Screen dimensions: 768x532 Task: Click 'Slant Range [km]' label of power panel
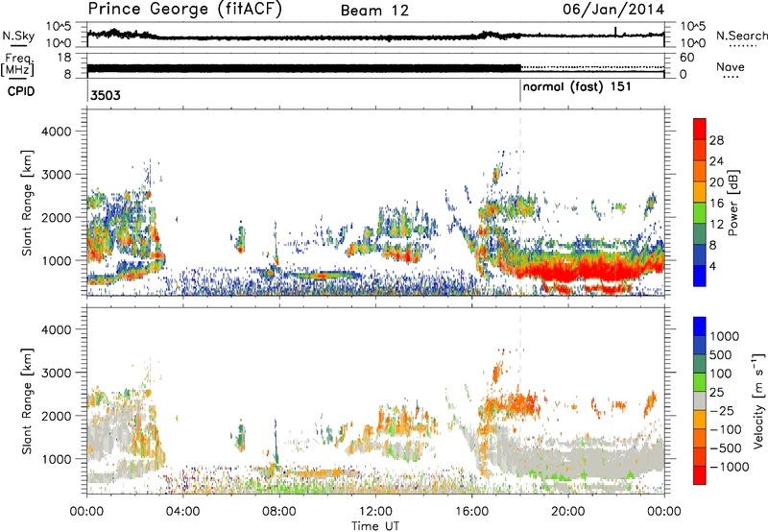[x=27, y=203]
